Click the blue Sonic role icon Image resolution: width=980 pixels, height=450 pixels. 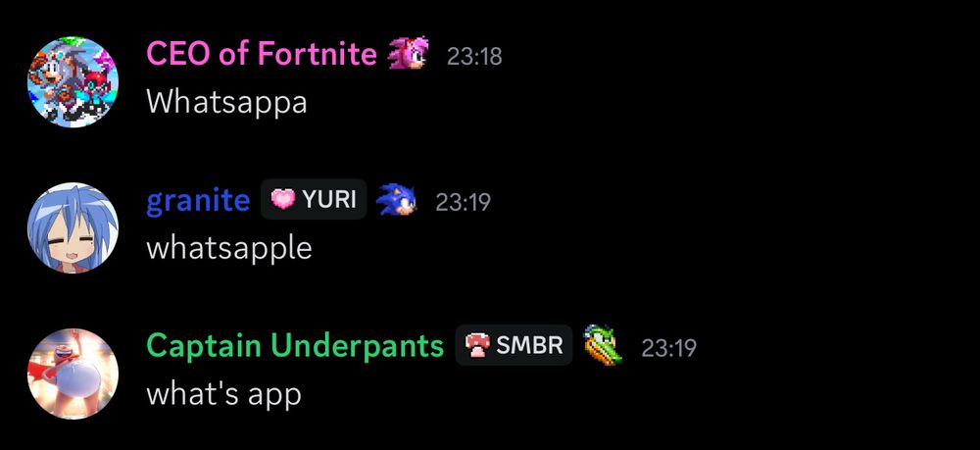coord(397,199)
